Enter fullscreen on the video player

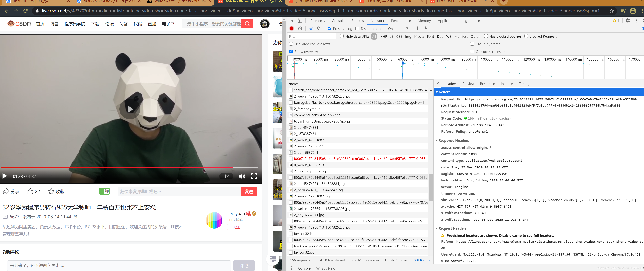(254, 176)
